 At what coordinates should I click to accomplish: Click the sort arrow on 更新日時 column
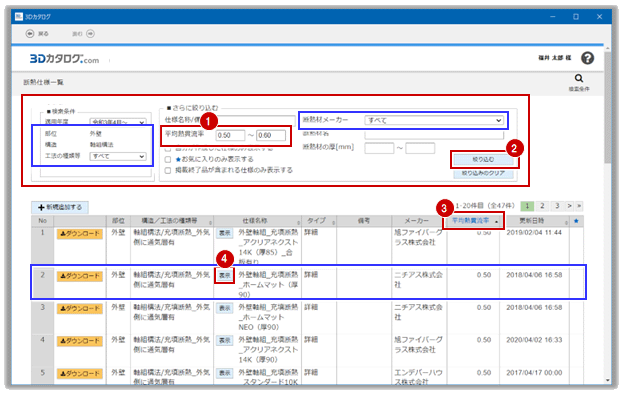click(567, 222)
